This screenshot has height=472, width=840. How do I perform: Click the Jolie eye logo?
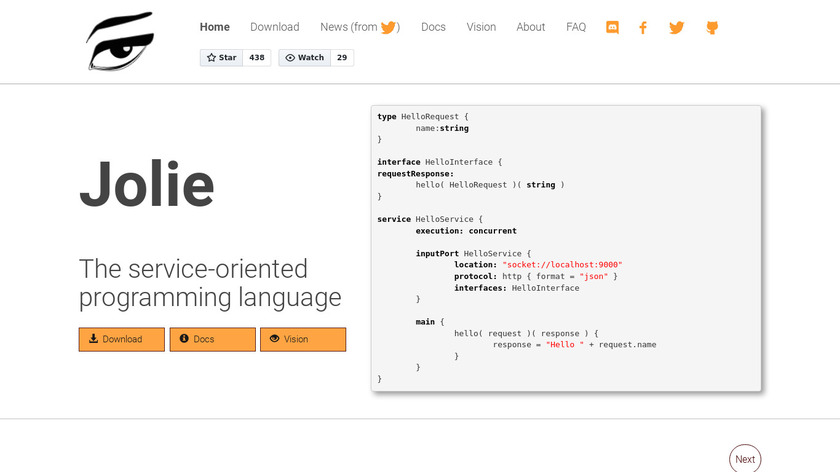[122, 42]
